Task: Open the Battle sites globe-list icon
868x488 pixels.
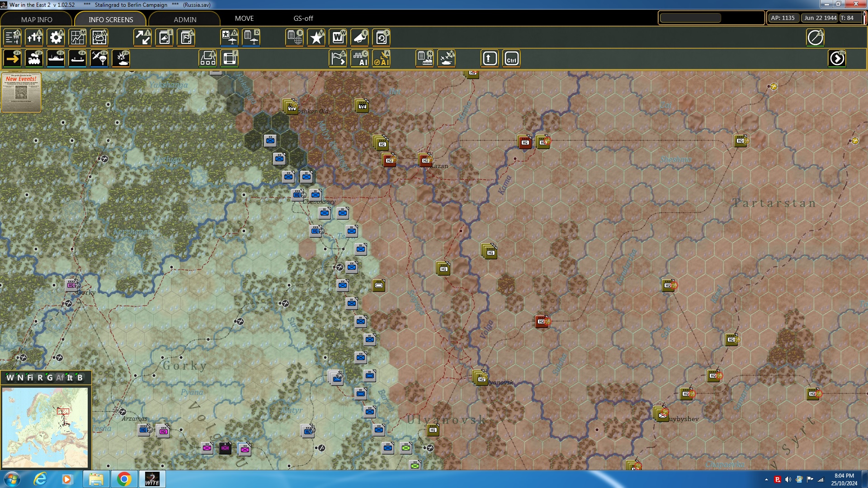Action: tap(295, 38)
